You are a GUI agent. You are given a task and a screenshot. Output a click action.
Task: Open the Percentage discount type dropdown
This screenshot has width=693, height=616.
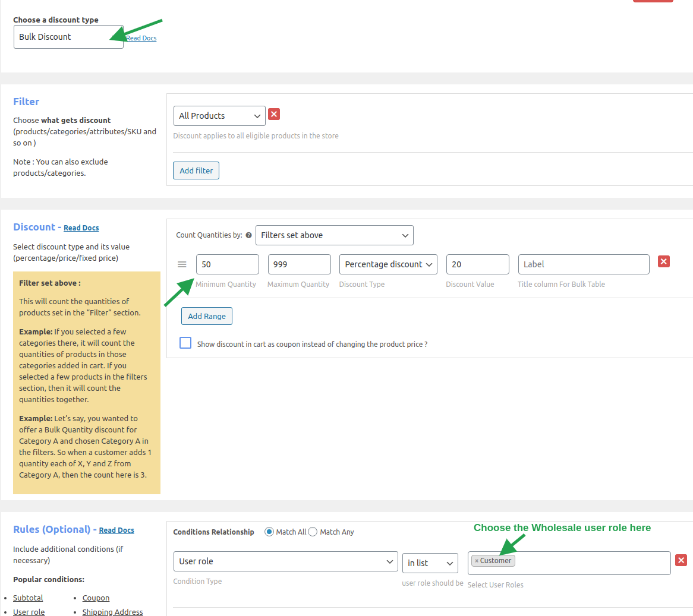(388, 264)
